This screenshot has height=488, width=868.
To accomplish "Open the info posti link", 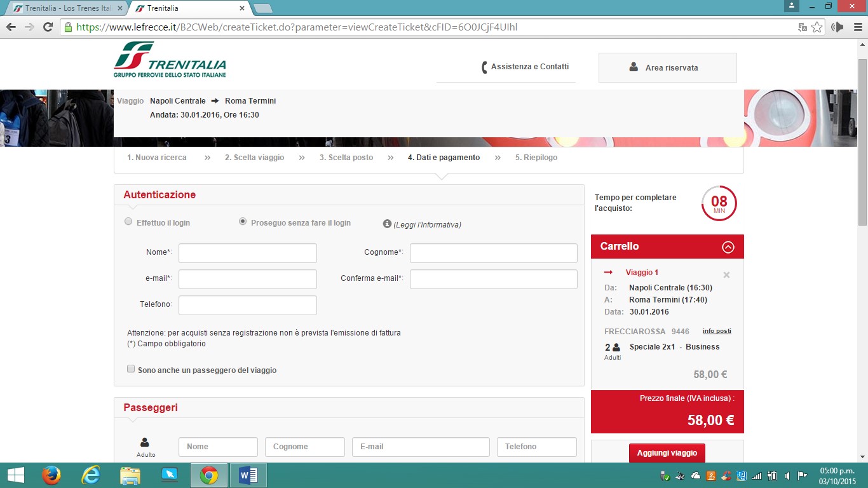I will (x=717, y=331).
